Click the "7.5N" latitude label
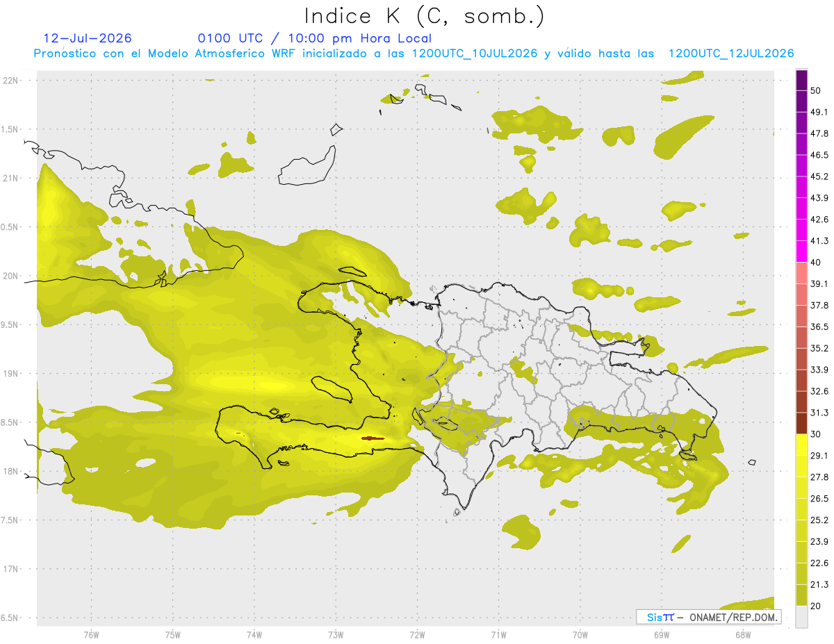The height and width of the screenshot is (644, 834). (10, 520)
